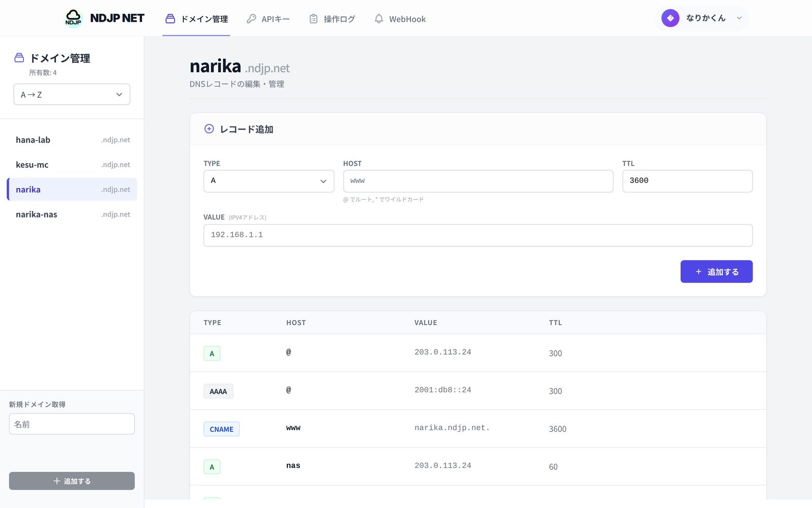Click the TTL value 60 in nas row
The image size is (812, 508).
point(553,467)
